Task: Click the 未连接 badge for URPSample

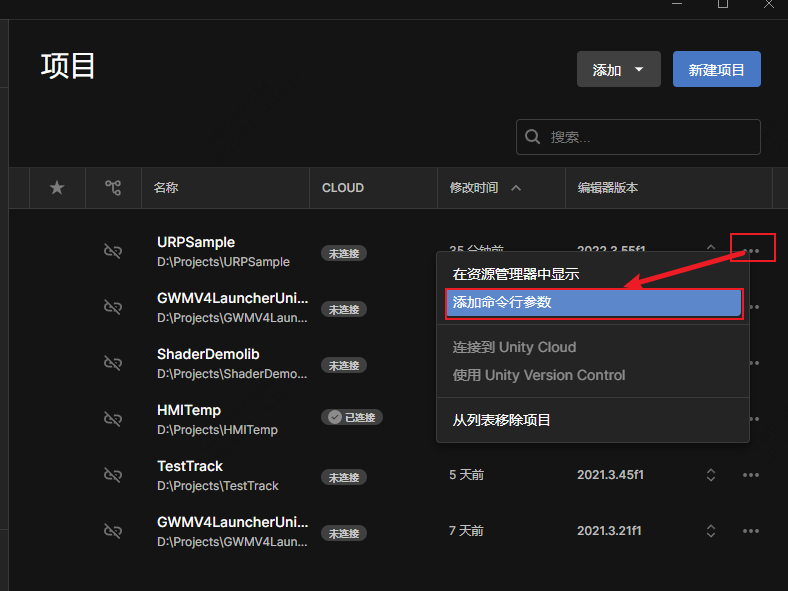Action: (343, 254)
